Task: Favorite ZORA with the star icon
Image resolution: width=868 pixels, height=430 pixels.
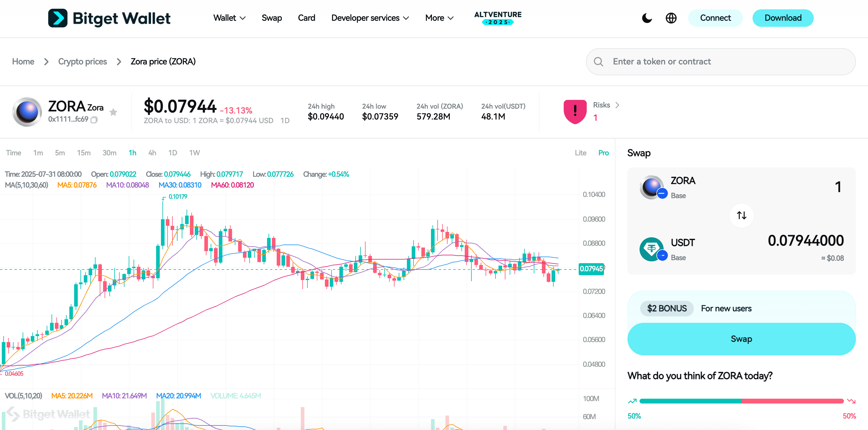Action: point(113,112)
